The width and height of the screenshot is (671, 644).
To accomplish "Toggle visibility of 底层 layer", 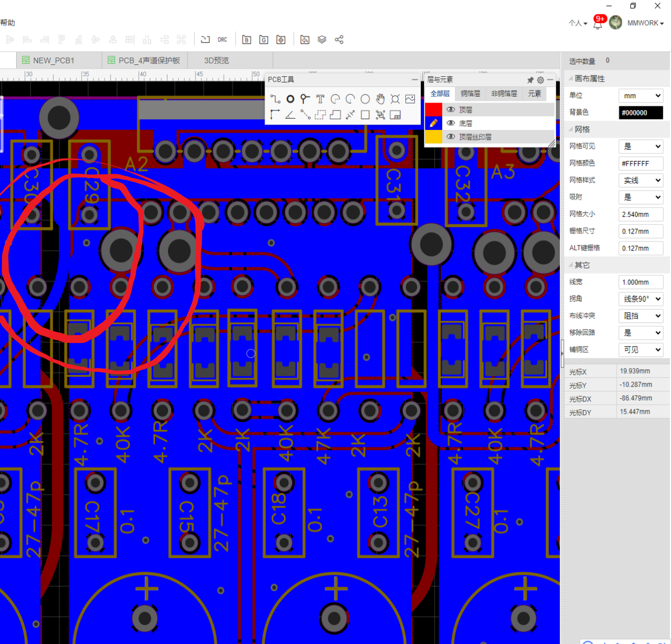I will (451, 123).
